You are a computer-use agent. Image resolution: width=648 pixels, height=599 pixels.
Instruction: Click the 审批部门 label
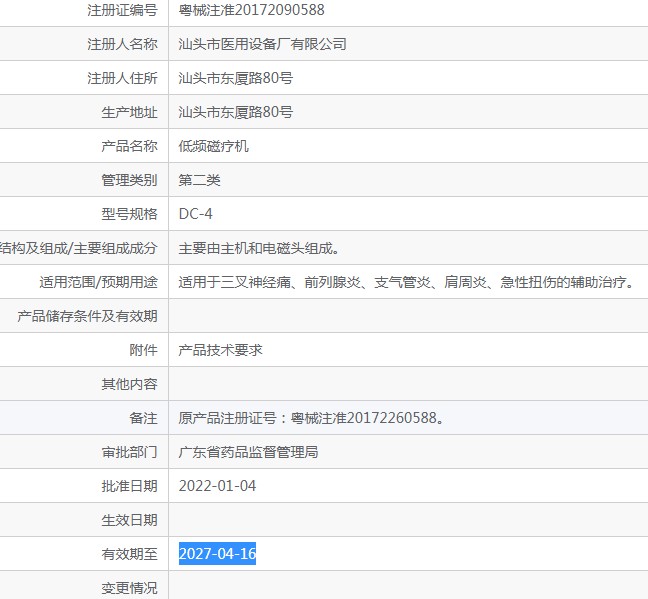[129, 452]
